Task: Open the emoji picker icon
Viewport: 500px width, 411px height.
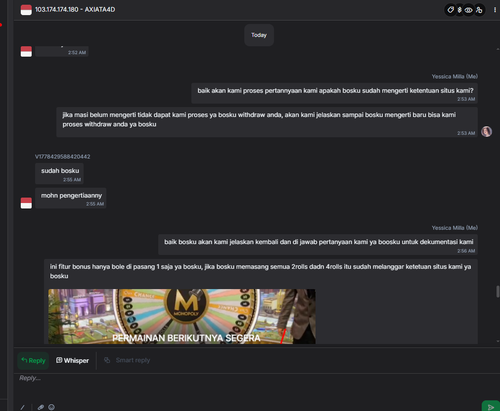Action: 51,407
